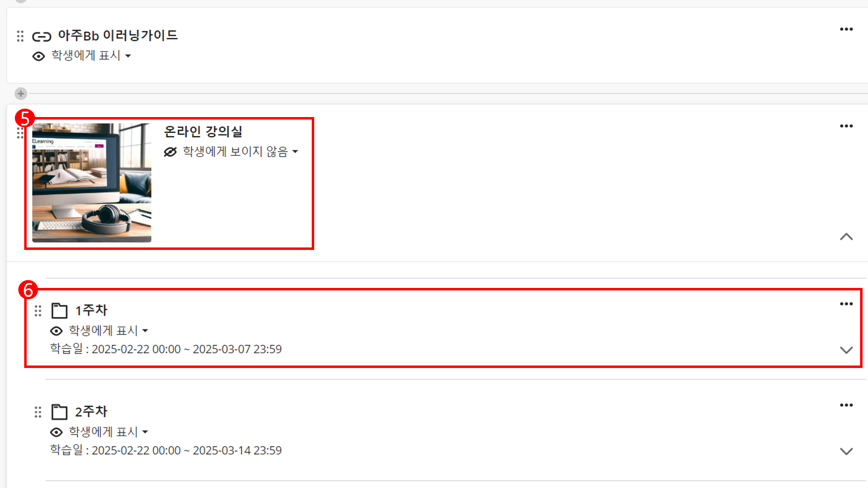Open the three-dot menu for 2주차
Screen dimensions: 868x488
pyautogui.click(x=846, y=405)
